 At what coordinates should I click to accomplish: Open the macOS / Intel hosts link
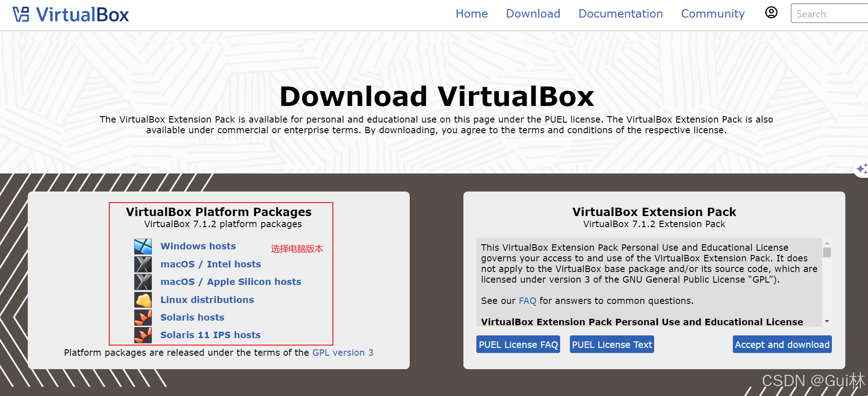[211, 264]
